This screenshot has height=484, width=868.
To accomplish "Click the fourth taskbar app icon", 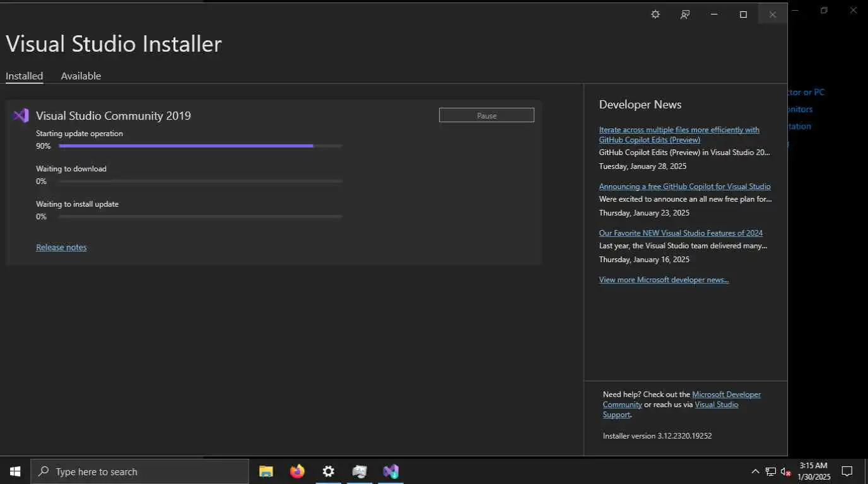I will point(360,471).
